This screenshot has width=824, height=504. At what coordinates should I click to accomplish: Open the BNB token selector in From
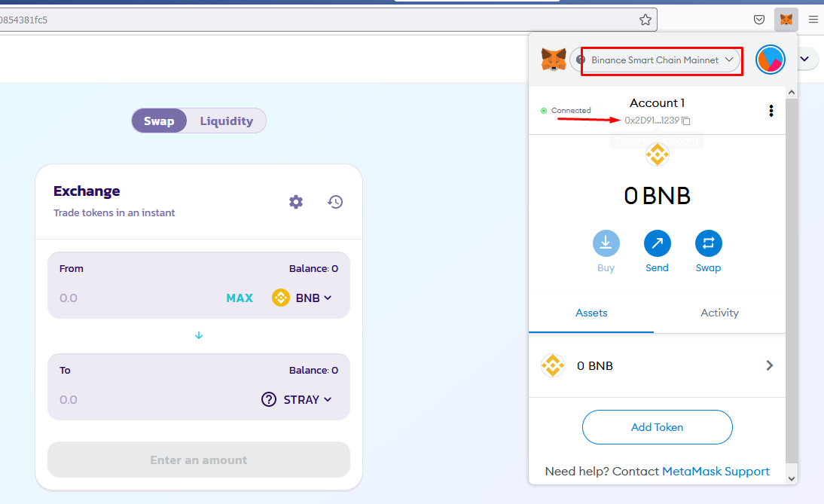point(302,298)
